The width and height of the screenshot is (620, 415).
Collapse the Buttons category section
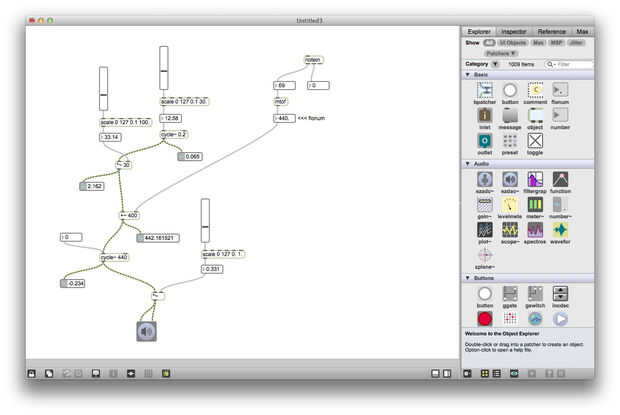coord(468,278)
